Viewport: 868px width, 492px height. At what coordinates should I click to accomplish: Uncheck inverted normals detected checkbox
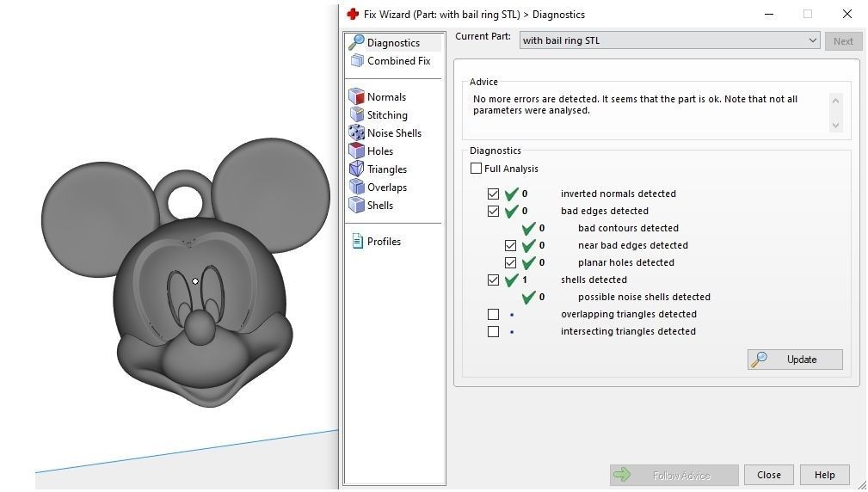[493, 194]
